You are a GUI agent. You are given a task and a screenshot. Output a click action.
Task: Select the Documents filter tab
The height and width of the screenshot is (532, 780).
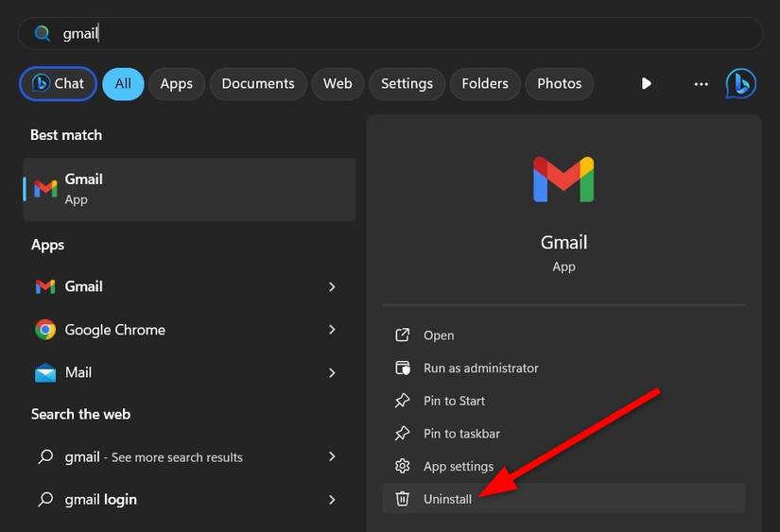point(258,83)
